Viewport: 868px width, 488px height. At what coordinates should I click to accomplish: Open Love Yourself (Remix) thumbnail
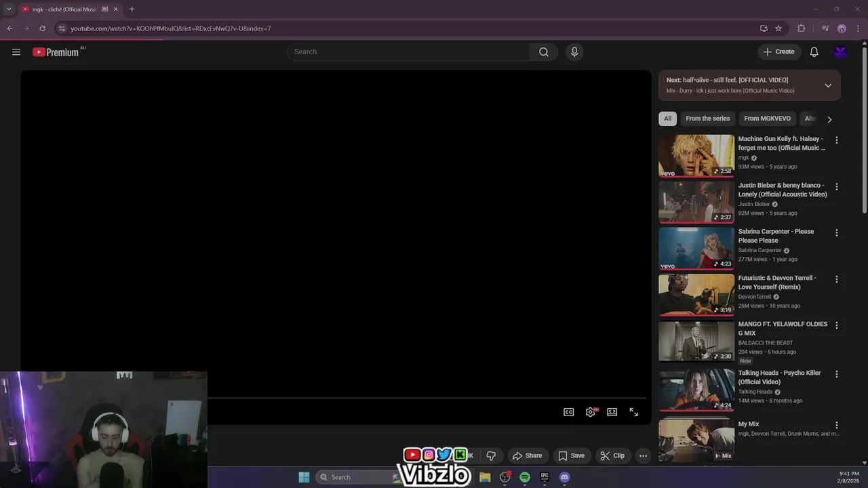[x=696, y=294]
